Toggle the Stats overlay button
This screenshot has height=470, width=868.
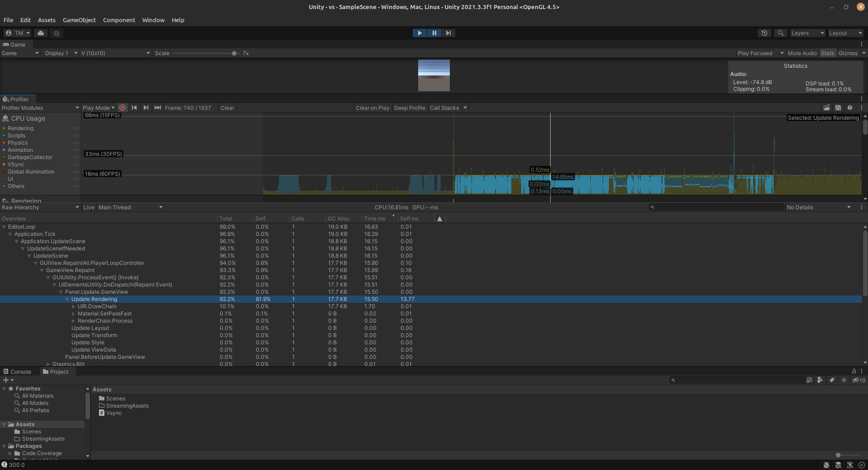[x=827, y=53]
